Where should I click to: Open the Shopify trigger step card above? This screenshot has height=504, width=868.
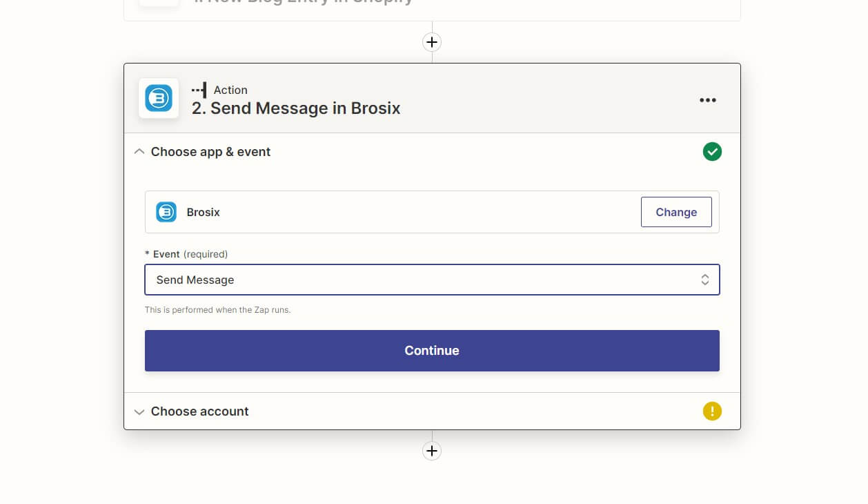(432, 8)
